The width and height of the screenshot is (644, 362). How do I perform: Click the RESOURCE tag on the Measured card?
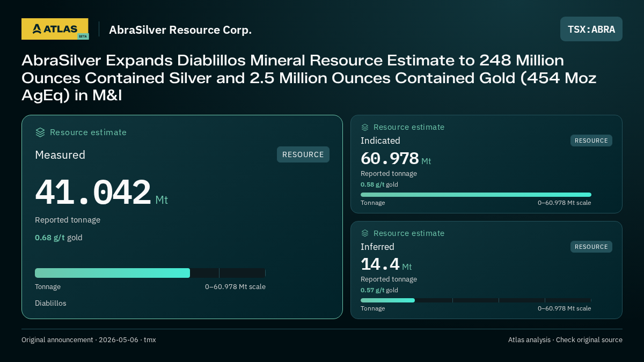tap(303, 154)
